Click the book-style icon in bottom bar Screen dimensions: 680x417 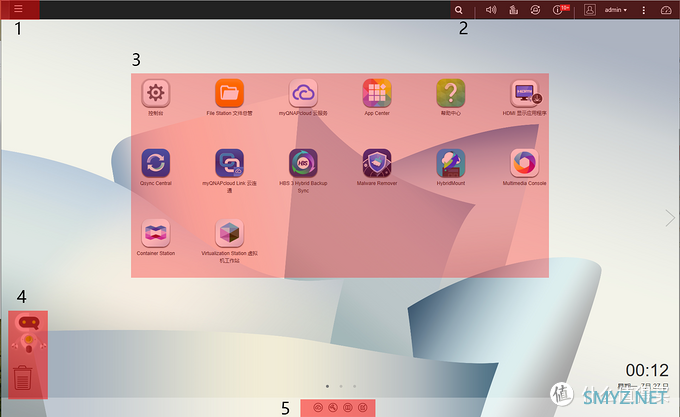348,407
